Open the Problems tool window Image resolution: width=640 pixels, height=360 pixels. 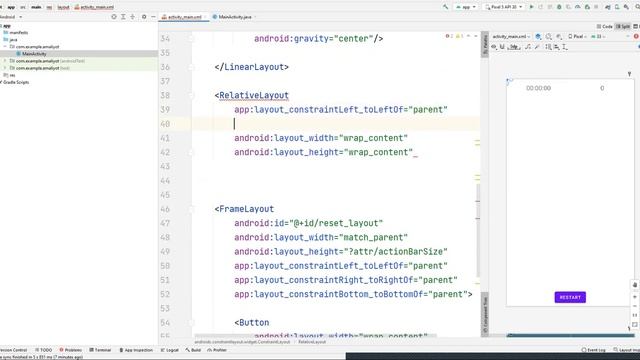pos(71,350)
